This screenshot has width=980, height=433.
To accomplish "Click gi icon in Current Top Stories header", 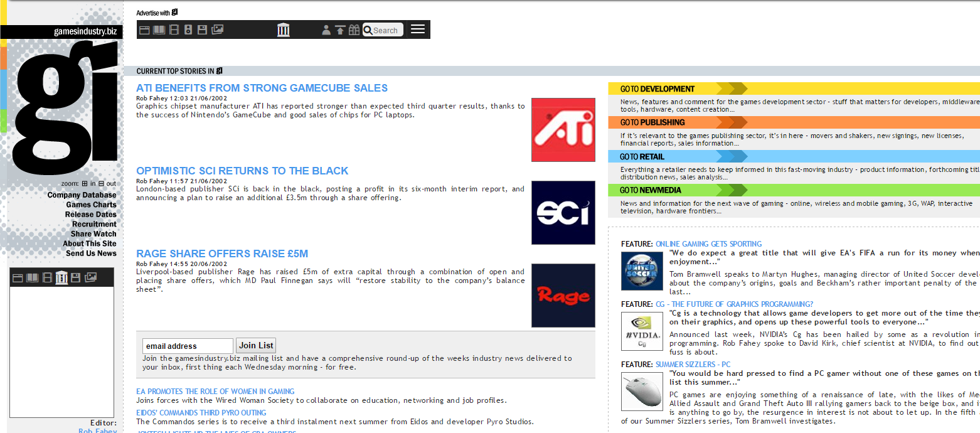I will (x=219, y=71).
